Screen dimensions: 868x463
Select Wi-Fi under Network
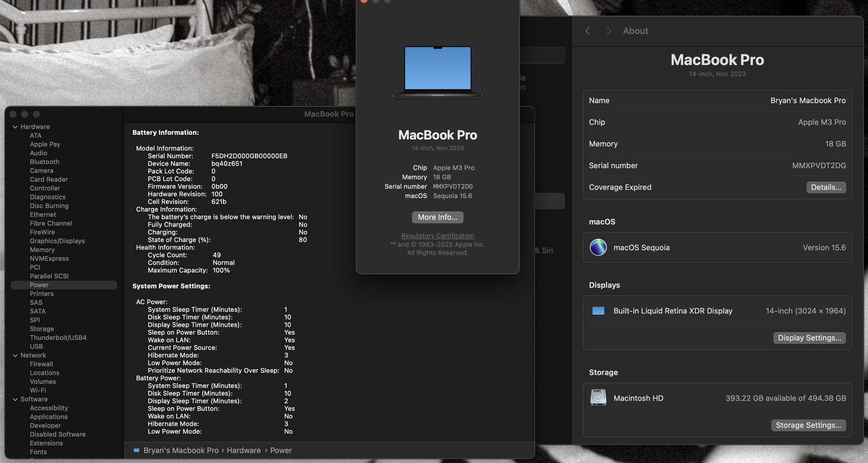38,390
